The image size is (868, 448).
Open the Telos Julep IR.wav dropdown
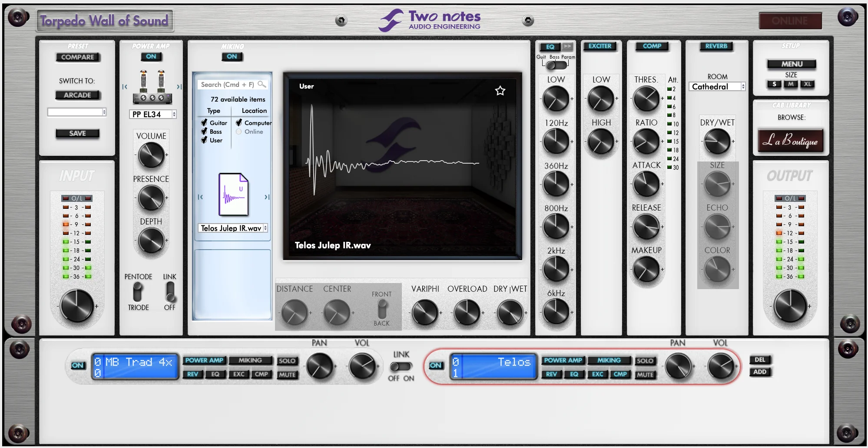[233, 228]
